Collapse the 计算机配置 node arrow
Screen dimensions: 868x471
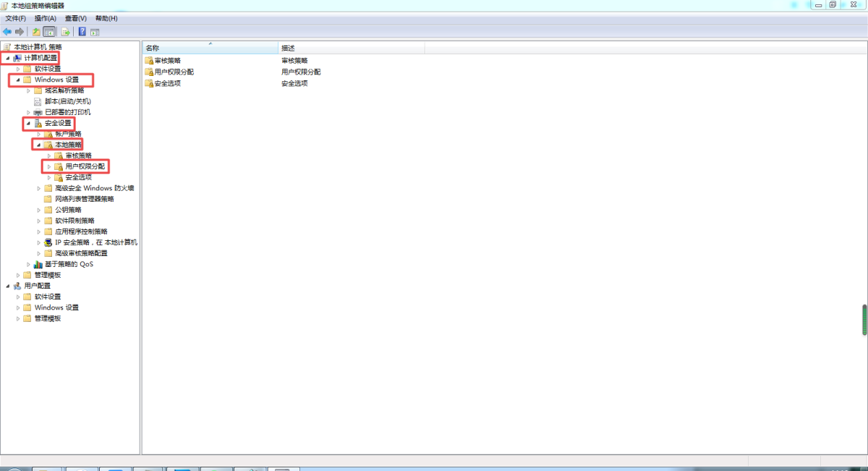pyautogui.click(x=8, y=58)
